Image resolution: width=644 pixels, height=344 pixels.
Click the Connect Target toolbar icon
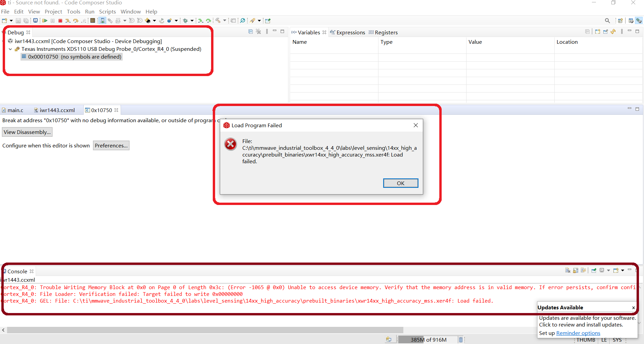click(103, 21)
